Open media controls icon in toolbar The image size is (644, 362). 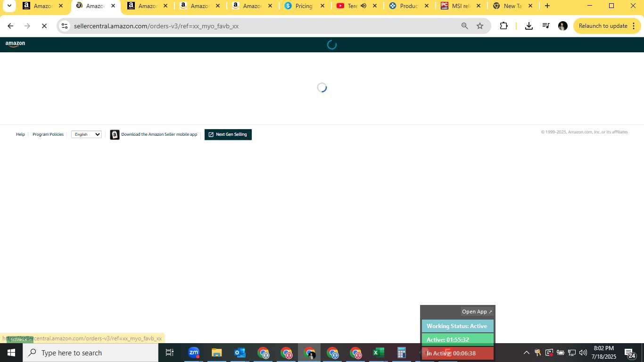coord(546,26)
